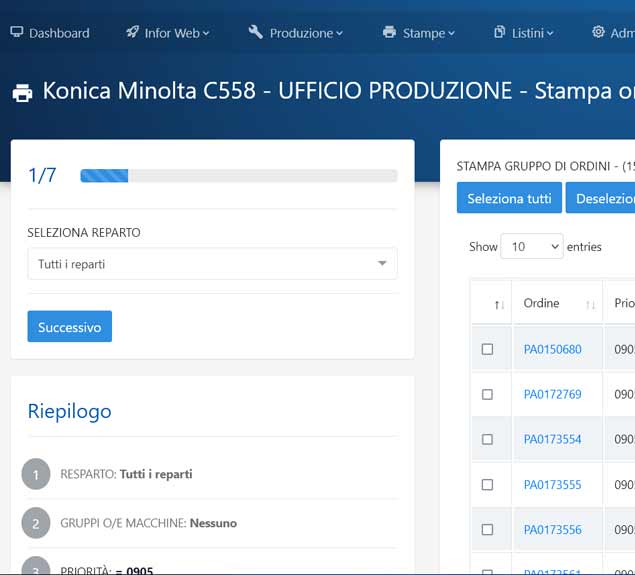Open order link PA0150680
The width and height of the screenshot is (635, 575).
click(x=552, y=349)
